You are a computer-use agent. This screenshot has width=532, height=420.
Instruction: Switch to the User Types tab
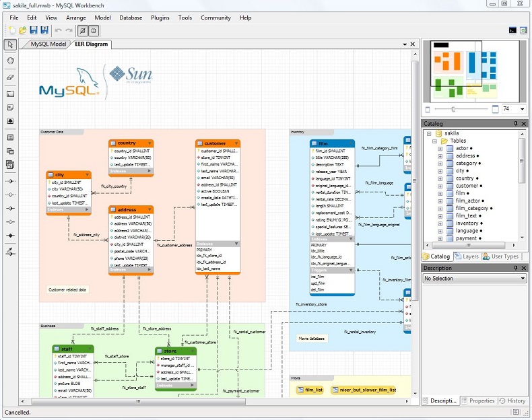[x=502, y=256]
